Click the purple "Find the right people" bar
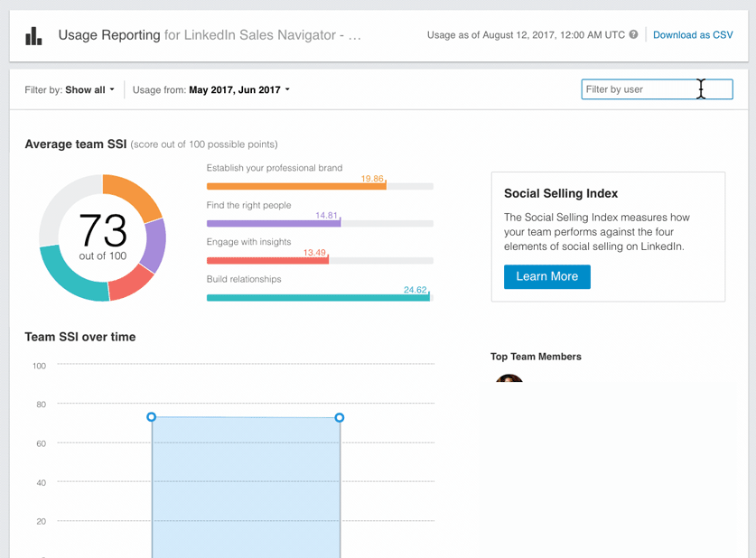The height and width of the screenshot is (558, 756). pos(273,223)
